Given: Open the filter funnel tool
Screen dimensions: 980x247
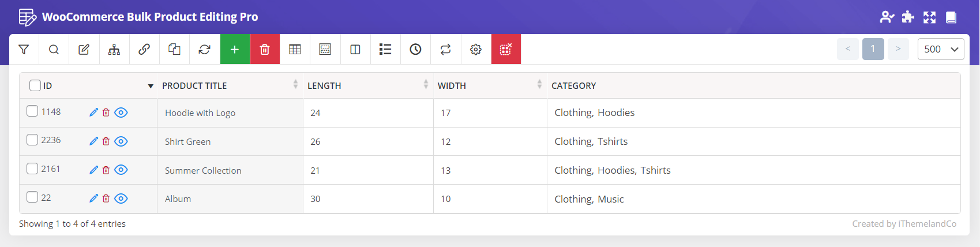Looking at the screenshot, I should tap(24, 50).
